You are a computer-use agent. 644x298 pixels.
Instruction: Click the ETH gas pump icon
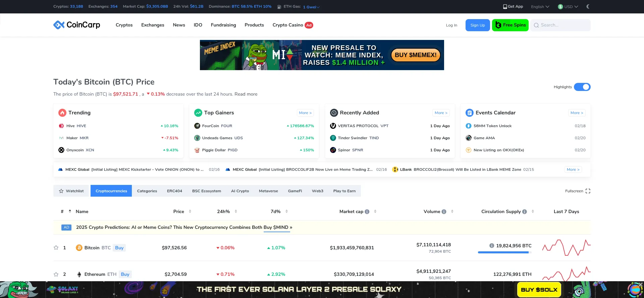[279, 7]
